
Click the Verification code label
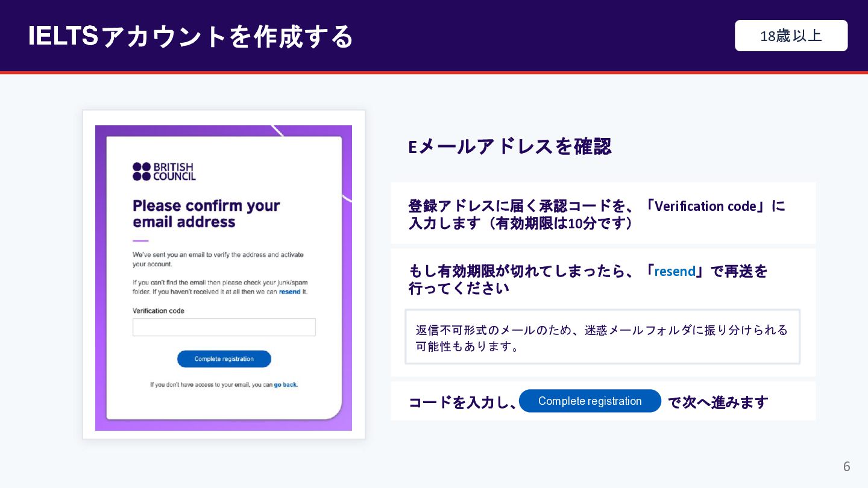click(x=159, y=311)
